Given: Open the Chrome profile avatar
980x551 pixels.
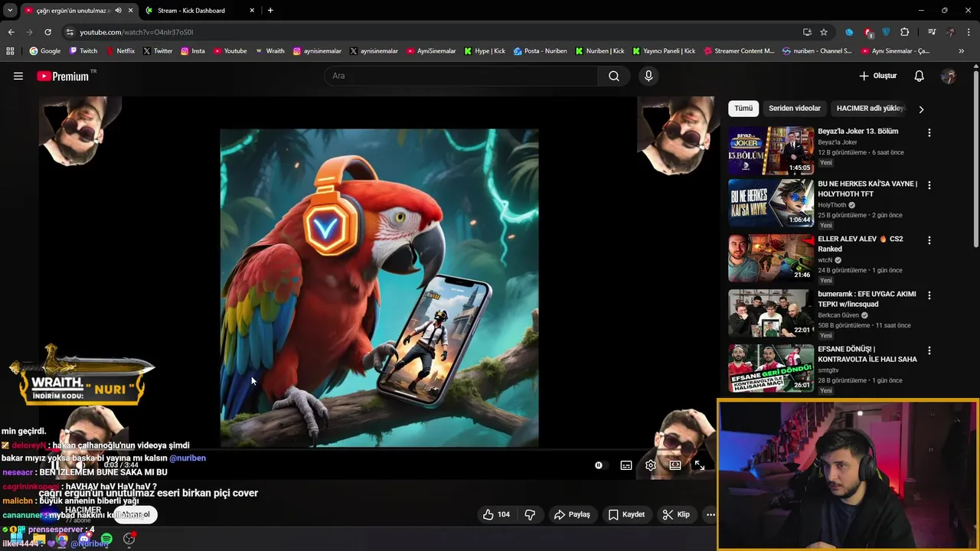Looking at the screenshot, I should 950,32.
